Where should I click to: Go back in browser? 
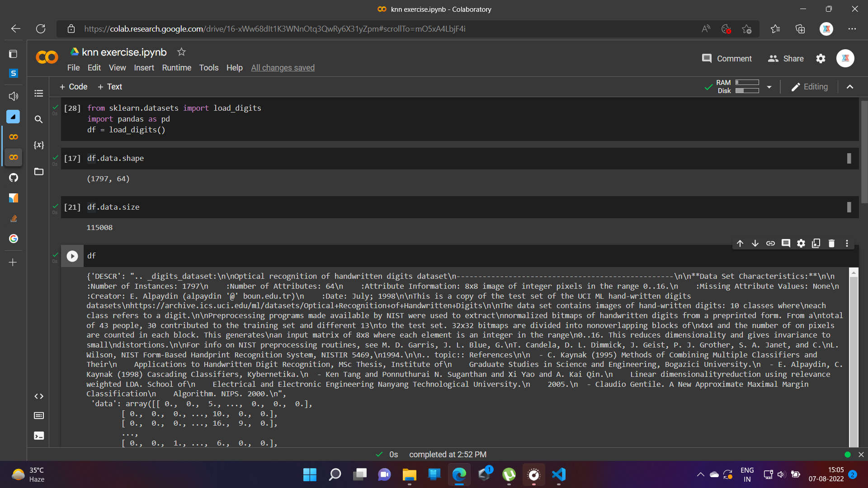pos(16,29)
